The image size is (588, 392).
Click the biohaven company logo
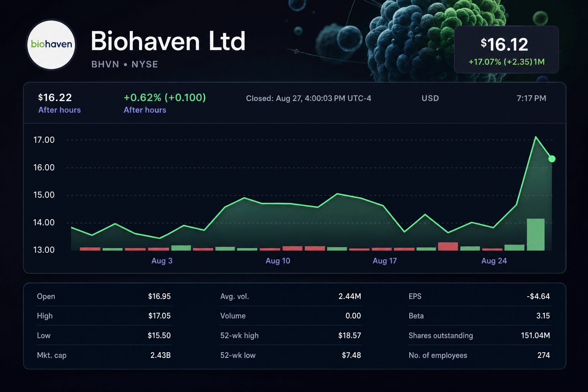coord(51,44)
